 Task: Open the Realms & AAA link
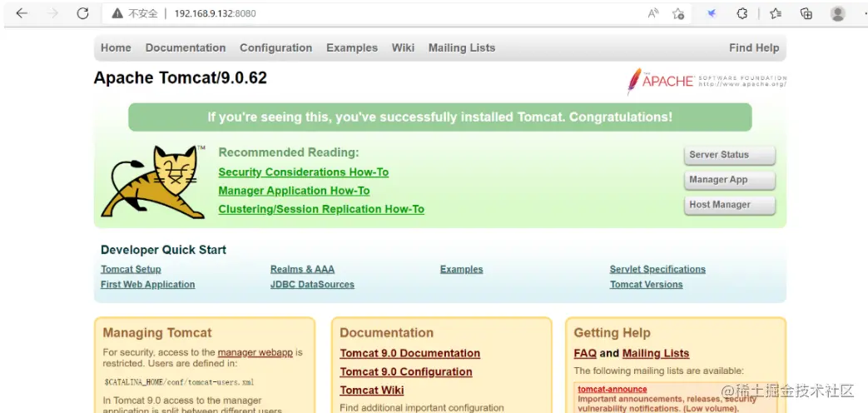pos(302,270)
